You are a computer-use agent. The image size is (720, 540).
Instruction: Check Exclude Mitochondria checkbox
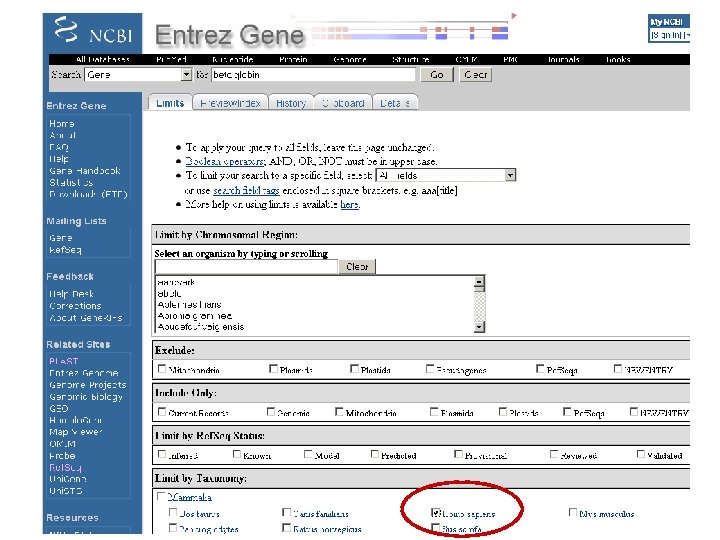pyautogui.click(x=162, y=369)
